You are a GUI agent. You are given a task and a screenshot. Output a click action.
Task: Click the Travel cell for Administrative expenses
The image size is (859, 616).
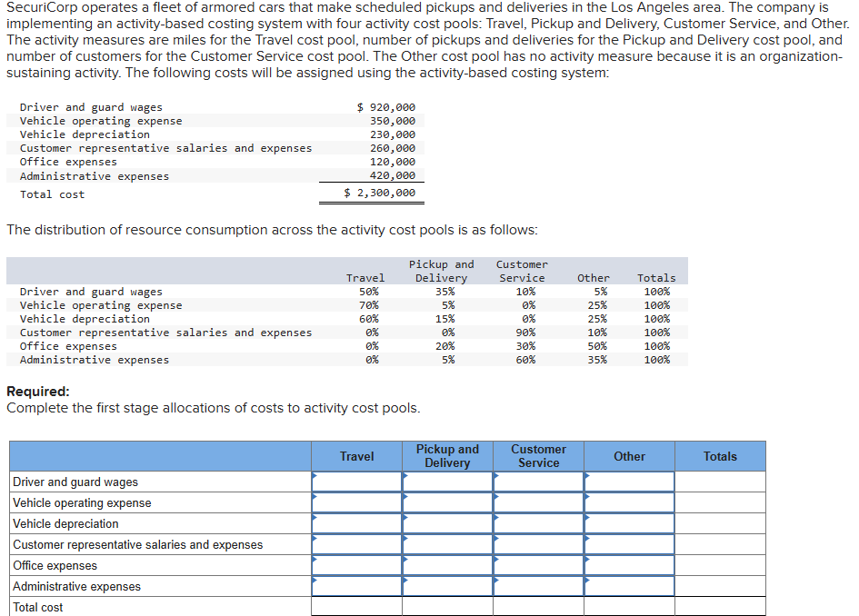[356, 586]
